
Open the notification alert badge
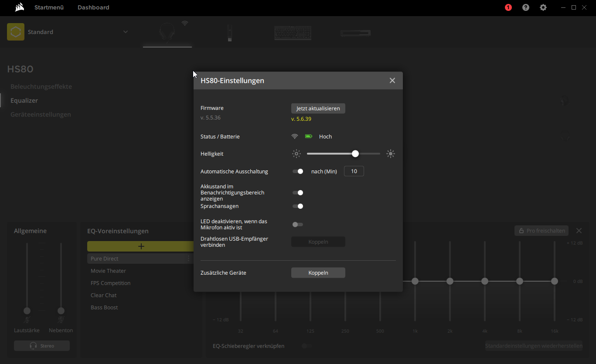click(x=508, y=7)
